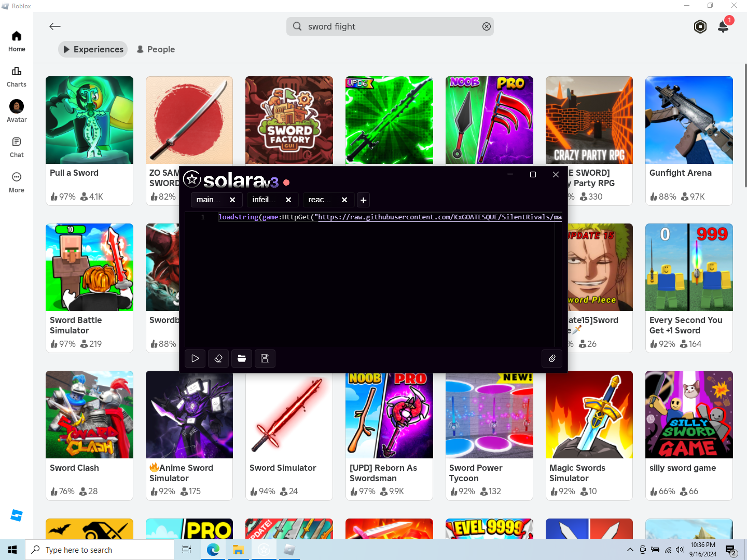The width and height of the screenshot is (747, 560).
Task: Open the volume control in system tray
Action: coord(680,550)
